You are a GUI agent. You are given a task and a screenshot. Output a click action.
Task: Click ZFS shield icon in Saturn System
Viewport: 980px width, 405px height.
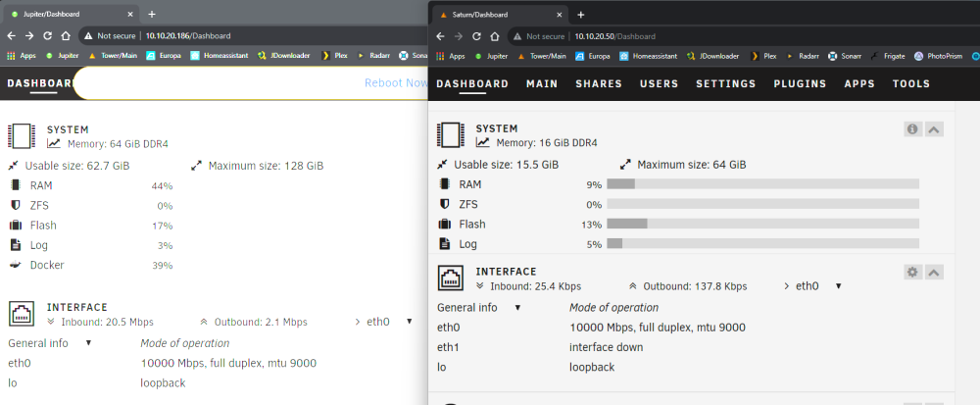pos(444,204)
